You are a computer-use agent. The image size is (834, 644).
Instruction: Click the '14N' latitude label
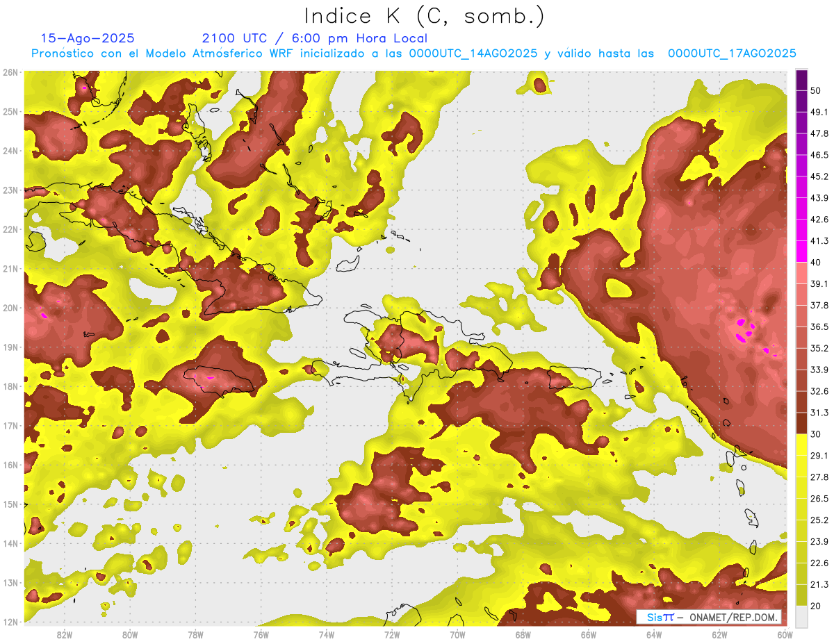pyautogui.click(x=10, y=543)
